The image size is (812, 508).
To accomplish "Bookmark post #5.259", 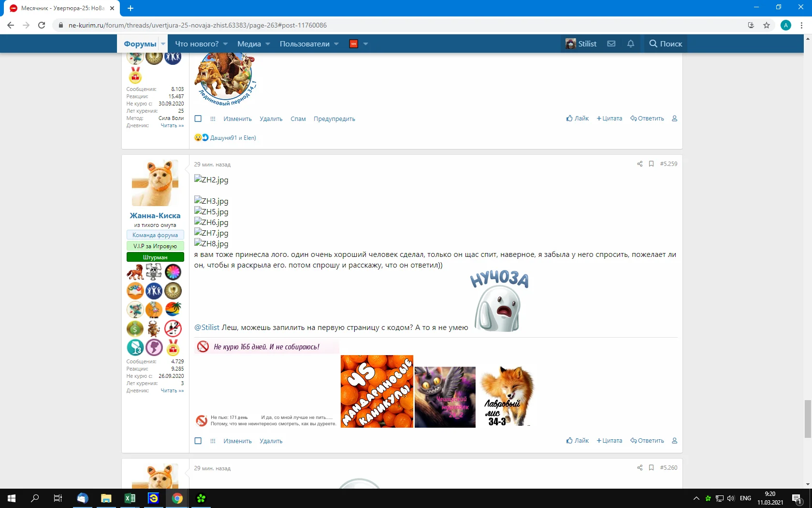I will coord(651,164).
